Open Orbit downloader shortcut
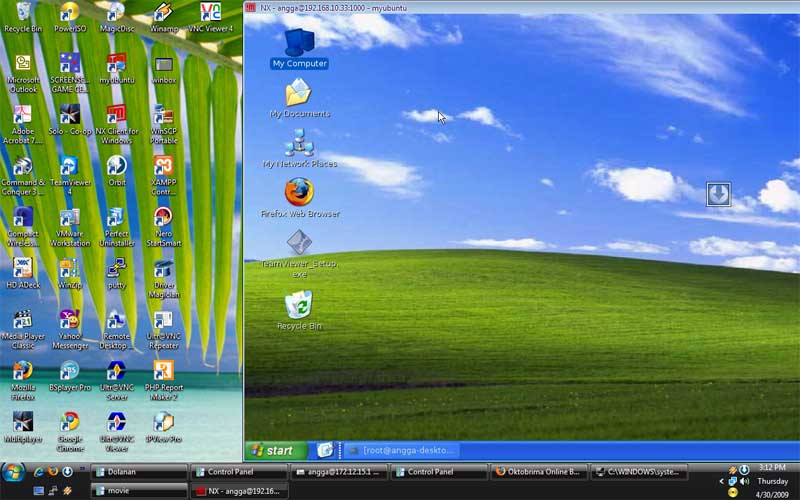 (x=116, y=171)
